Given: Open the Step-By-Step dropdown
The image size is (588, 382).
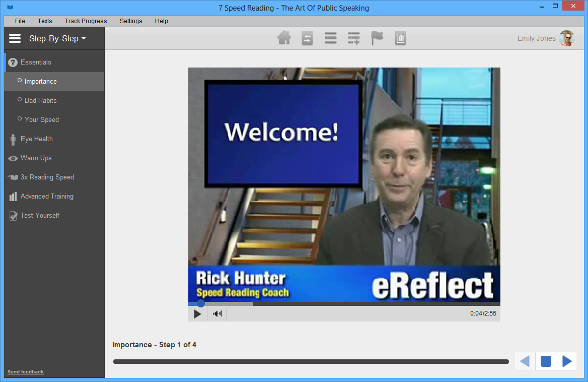Looking at the screenshot, I should pyautogui.click(x=57, y=38).
